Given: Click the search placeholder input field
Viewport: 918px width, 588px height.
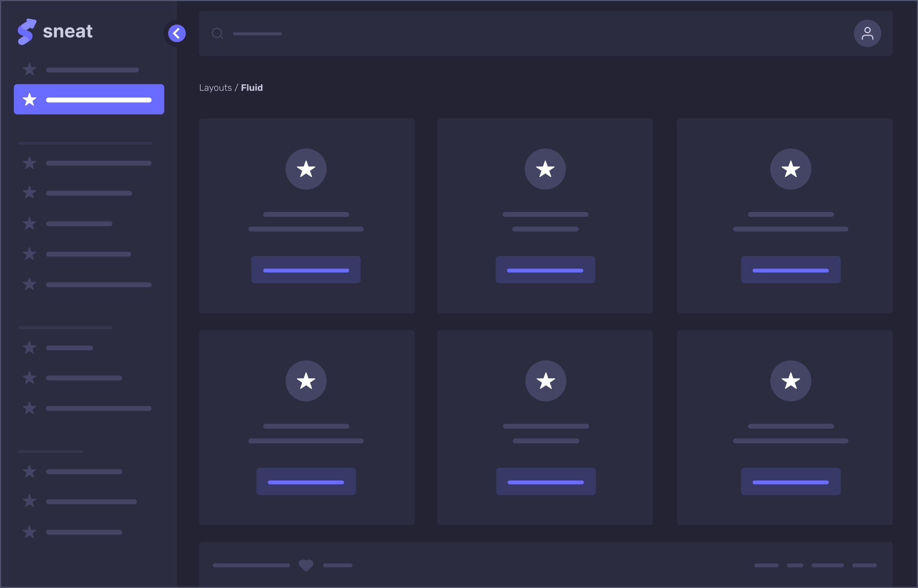Looking at the screenshot, I should click(x=257, y=34).
